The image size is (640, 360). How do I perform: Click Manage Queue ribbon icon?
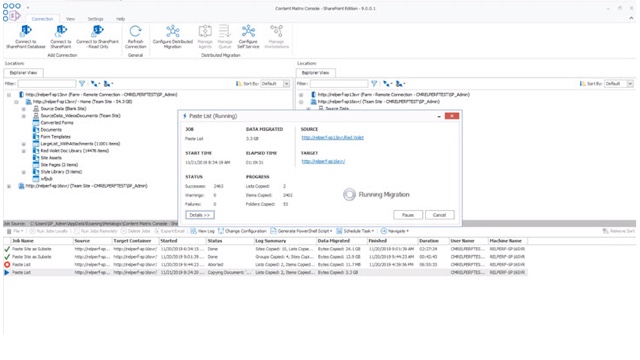224,37
